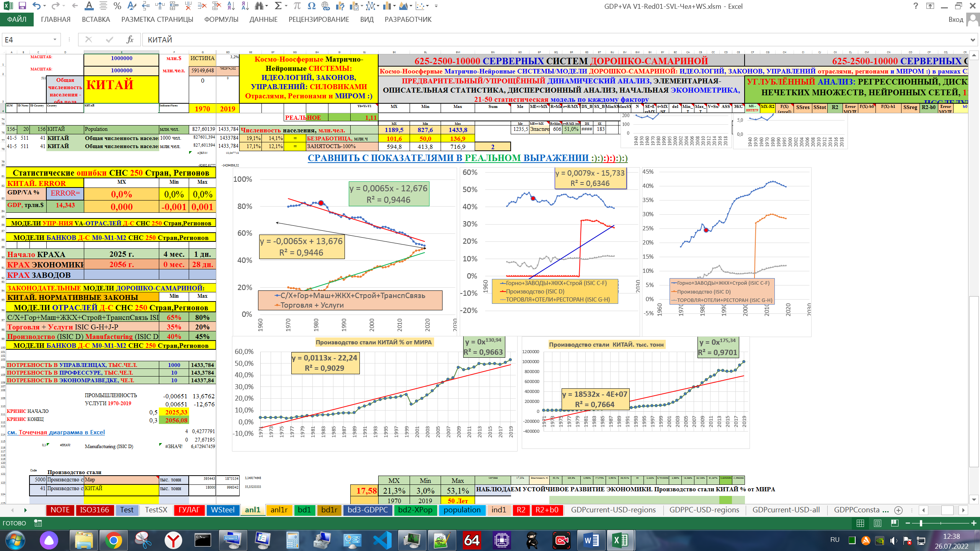The image size is (980, 551).
Task: Expand the formula bar with chevron
Action: coord(973,40)
